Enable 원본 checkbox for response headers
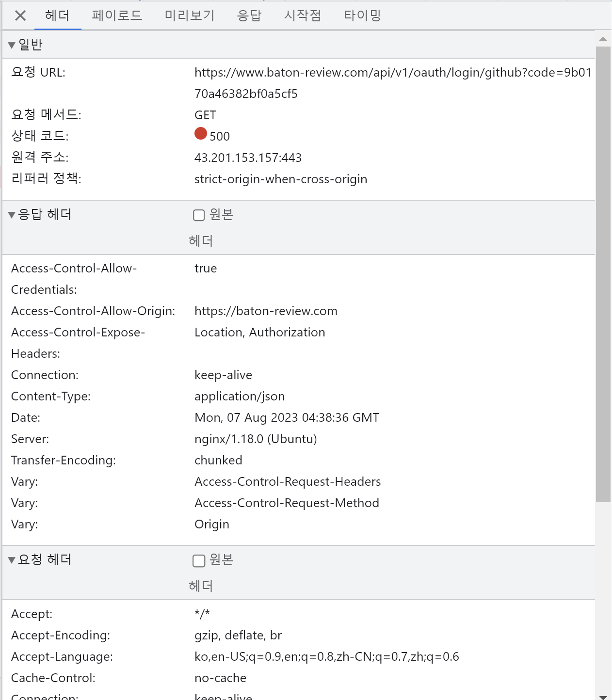Screen dimensions: 612x700 pos(198,215)
